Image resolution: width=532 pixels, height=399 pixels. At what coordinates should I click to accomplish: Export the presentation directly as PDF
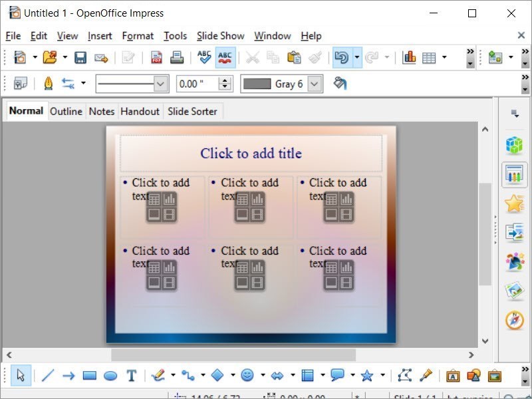157,57
